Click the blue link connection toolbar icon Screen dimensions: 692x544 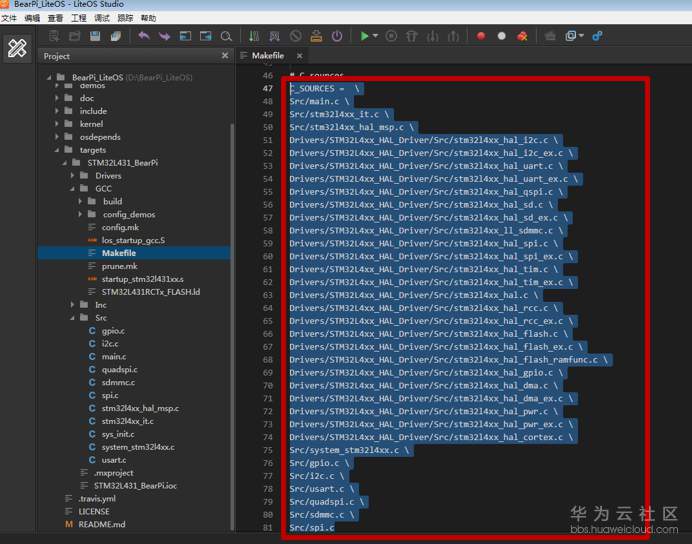pos(598,36)
